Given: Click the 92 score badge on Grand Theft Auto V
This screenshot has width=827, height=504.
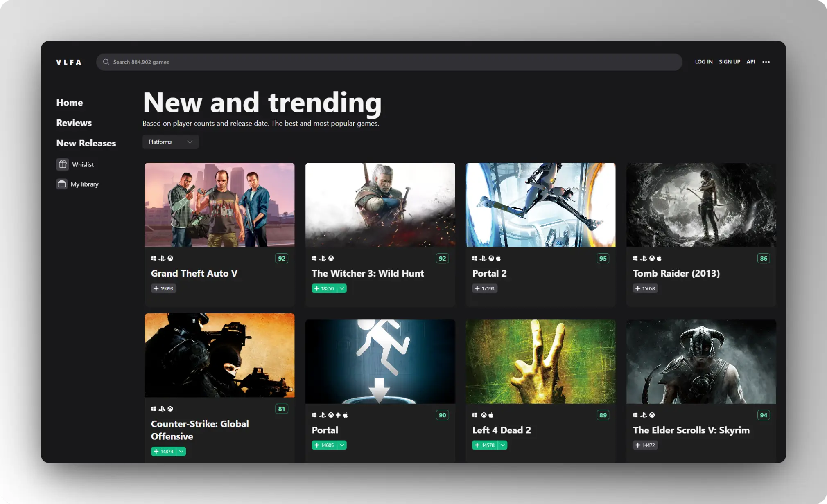Looking at the screenshot, I should 282,258.
